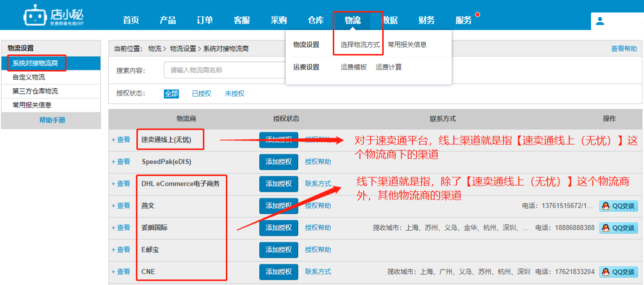Click 添加授权 for DHL eCommerce电子商务

point(279,184)
